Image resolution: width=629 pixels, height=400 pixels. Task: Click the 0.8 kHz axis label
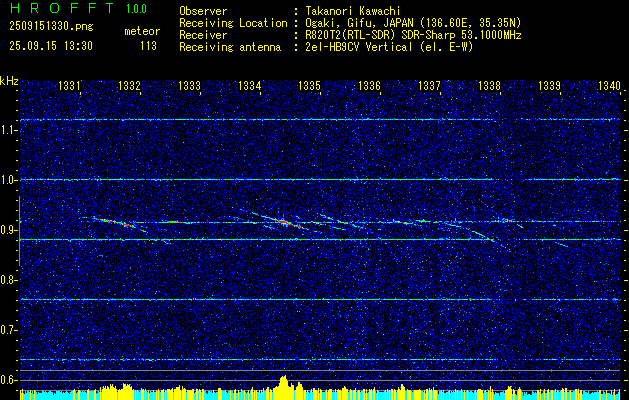point(7,280)
